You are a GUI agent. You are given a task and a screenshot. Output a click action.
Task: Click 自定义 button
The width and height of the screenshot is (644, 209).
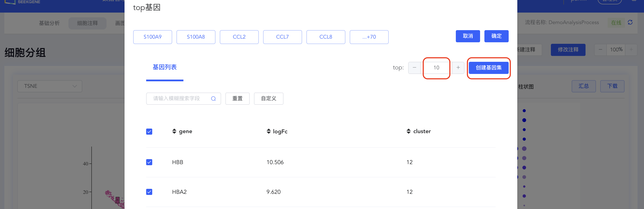point(269,99)
